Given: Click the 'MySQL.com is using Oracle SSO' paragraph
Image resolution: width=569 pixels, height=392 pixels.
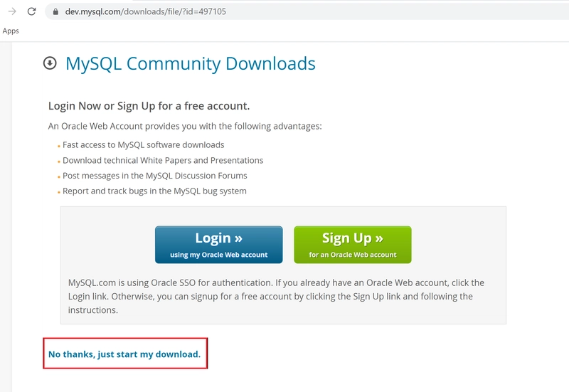Looking at the screenshot, I should pos(276,296).
